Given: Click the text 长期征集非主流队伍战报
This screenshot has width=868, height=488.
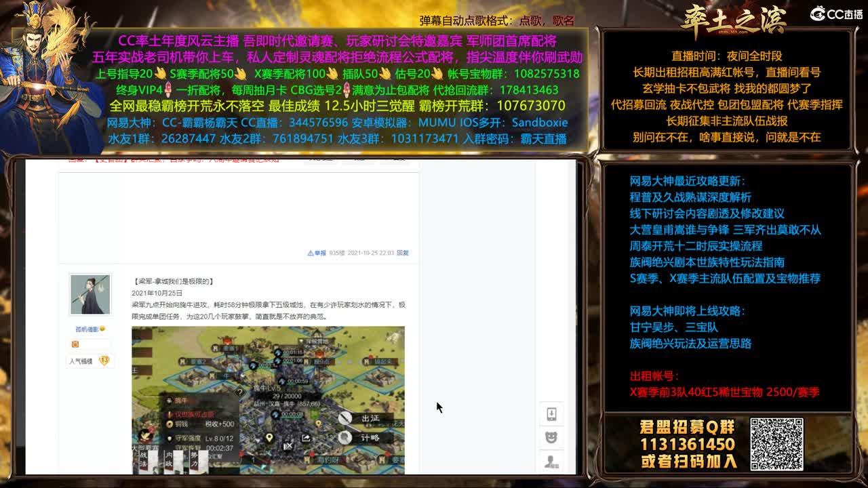Looking at the screenshot, I should point(726,121).
